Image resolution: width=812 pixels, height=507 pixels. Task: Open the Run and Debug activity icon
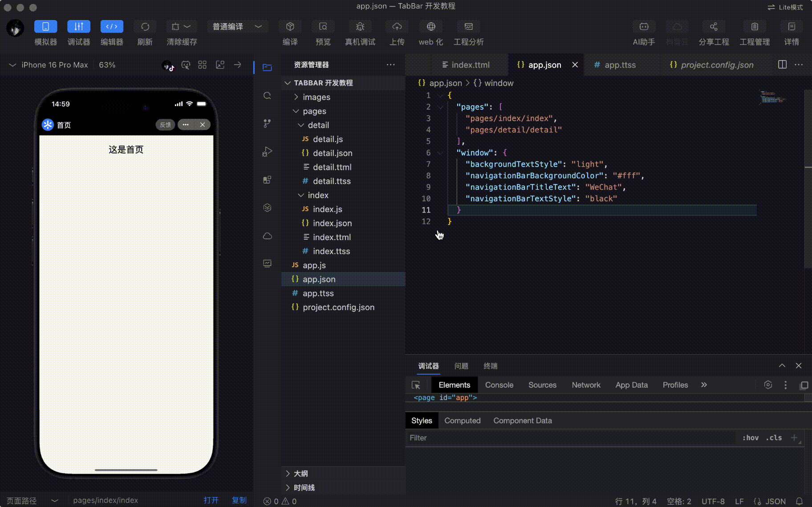tap(267, 151)
